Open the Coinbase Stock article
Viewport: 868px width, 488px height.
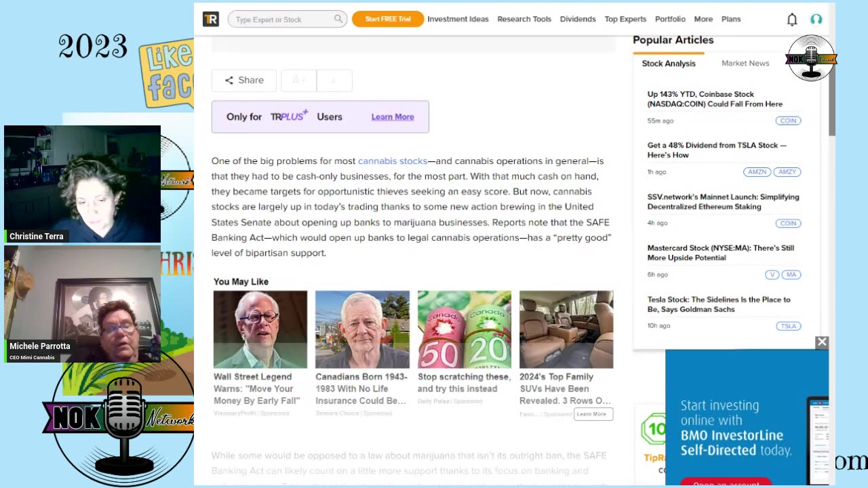pyautogui.click(x=715, y=99)
